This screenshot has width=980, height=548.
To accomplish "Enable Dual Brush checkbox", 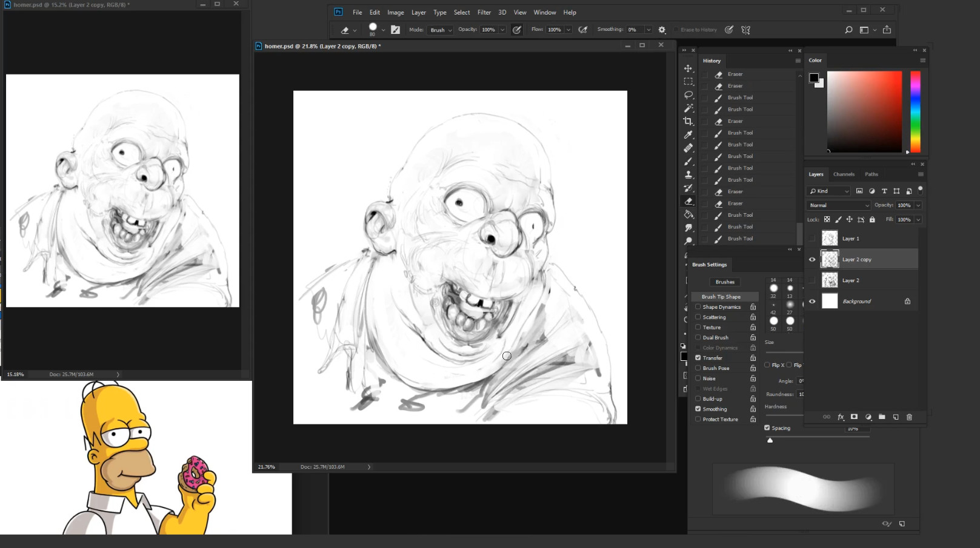I will click(698, 337).
